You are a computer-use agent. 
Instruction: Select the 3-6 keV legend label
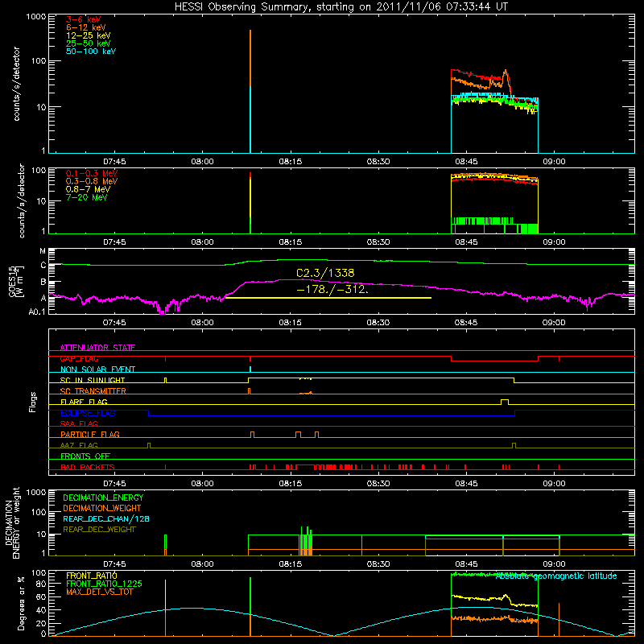pyautogui.click(x=84, y=19)
